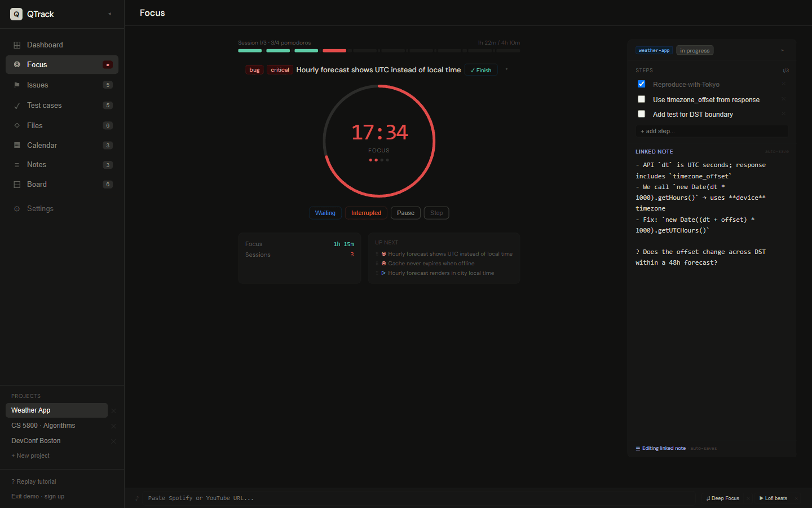Viewport: 812px width, 508px height.
Task: Select the Weather App project
Action: [56, 410]
